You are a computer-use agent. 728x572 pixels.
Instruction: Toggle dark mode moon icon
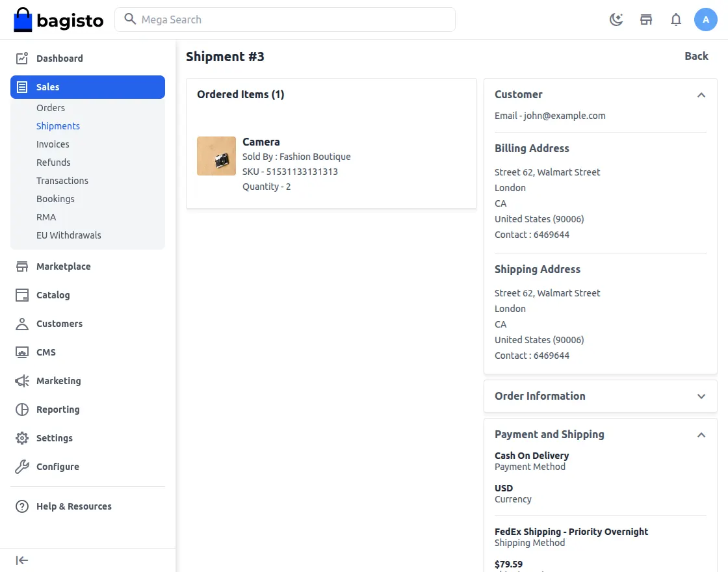point(616,19)
